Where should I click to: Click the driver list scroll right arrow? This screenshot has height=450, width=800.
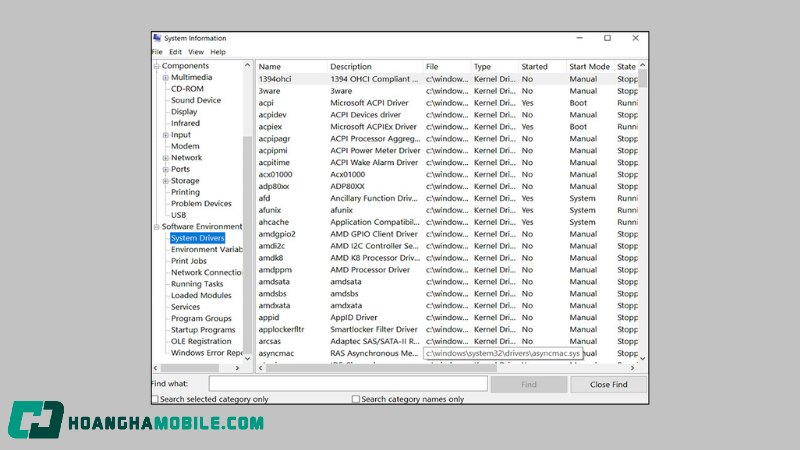click(x=633, y=368)
